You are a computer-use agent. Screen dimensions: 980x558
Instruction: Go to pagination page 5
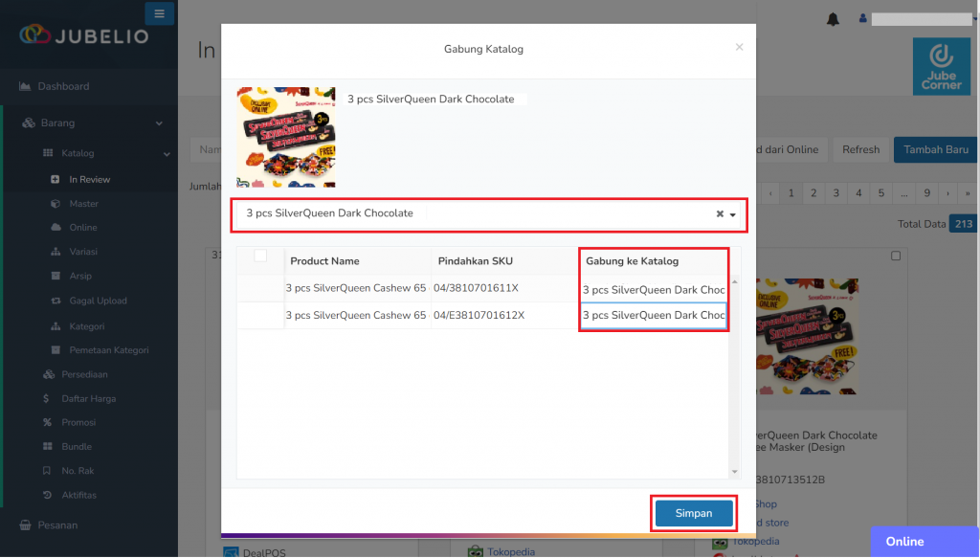[x=881, y=193]
